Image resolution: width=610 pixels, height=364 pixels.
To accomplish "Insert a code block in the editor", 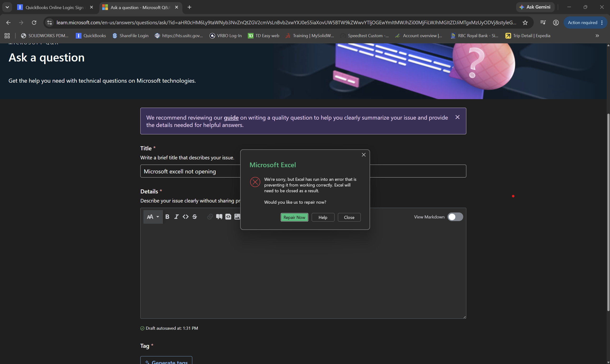I will (228, 217).
